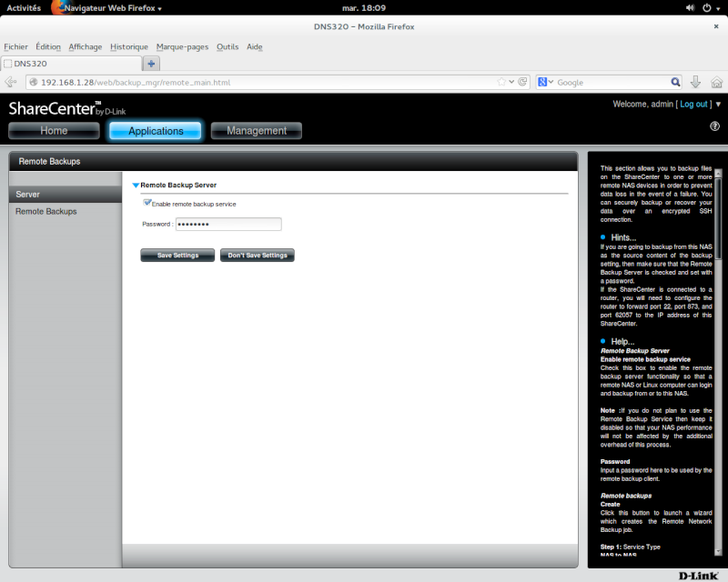Open the search engine selector dropdown
This screenshot has height=582, width=728.
pos(551,82)
